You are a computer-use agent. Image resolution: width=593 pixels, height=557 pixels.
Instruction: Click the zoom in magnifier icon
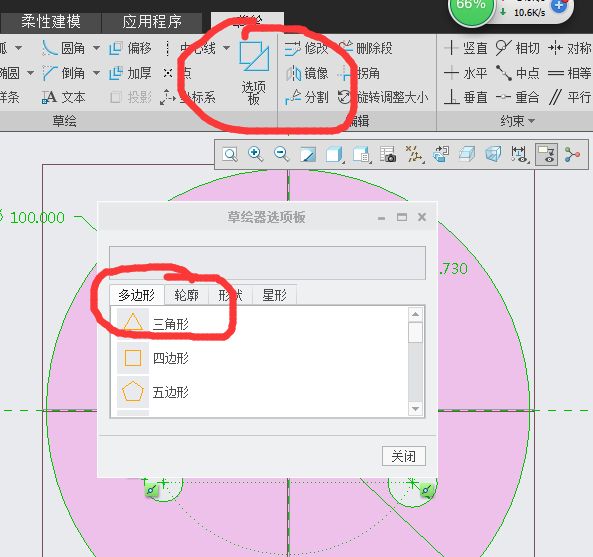[x=256, y=154]
